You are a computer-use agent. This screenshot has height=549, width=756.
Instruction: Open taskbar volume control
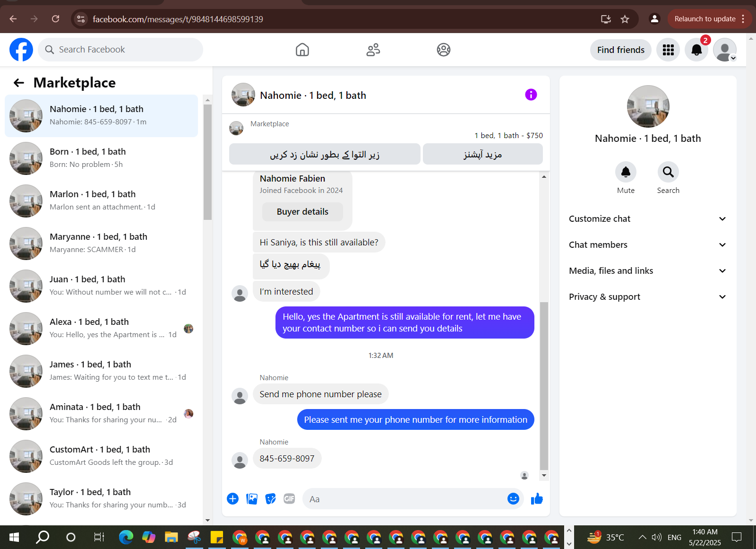656,537
